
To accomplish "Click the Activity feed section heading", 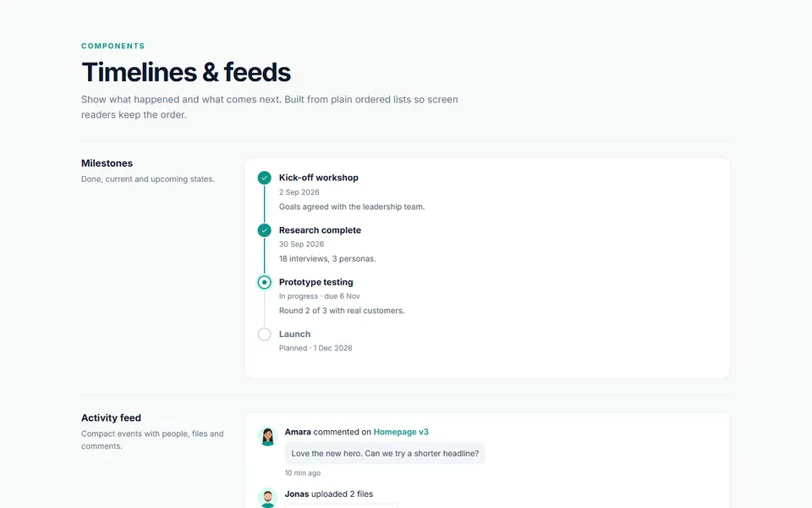I will [x=111, y=417].
